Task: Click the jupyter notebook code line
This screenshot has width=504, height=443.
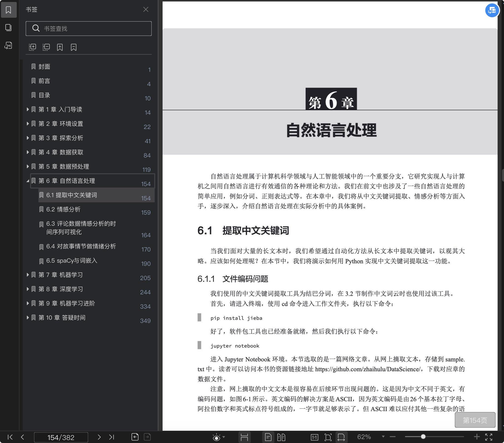Action: tap(235, 346)
